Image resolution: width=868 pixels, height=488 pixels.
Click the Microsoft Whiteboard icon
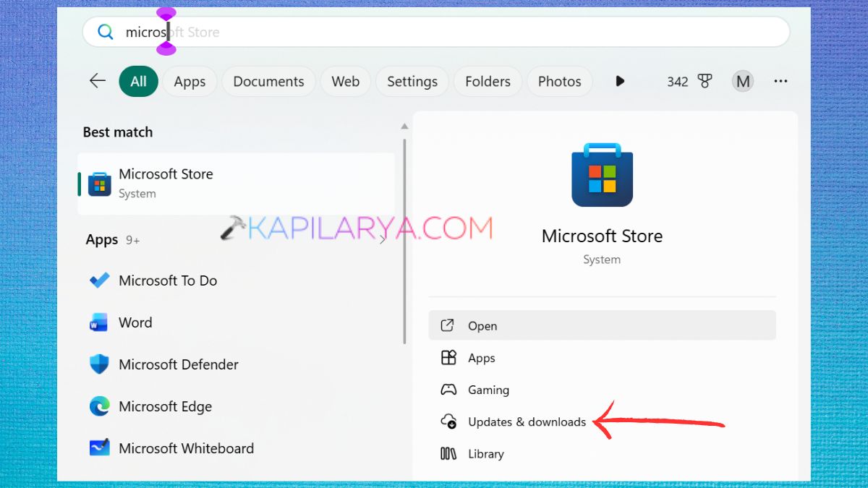pos(99,448)
